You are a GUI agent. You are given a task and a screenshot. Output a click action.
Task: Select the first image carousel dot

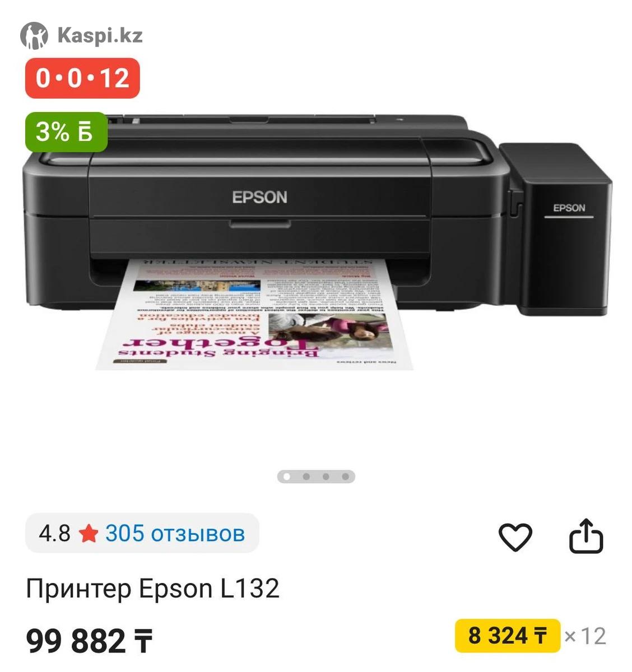[x=287, y=477]
